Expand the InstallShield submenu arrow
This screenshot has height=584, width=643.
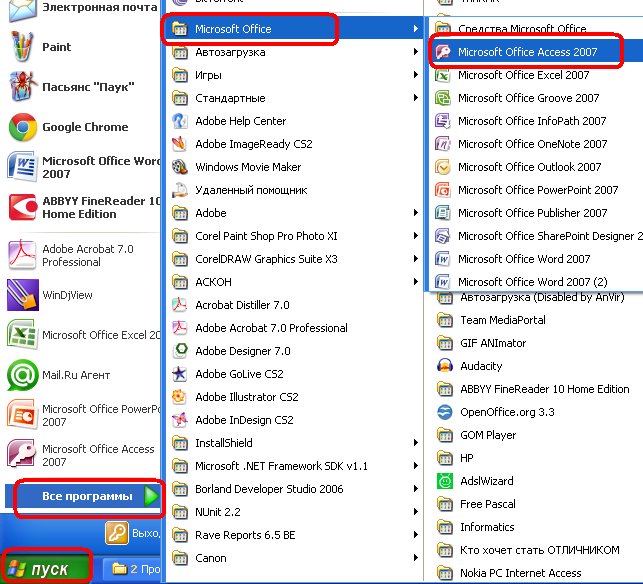click(416, 443)
